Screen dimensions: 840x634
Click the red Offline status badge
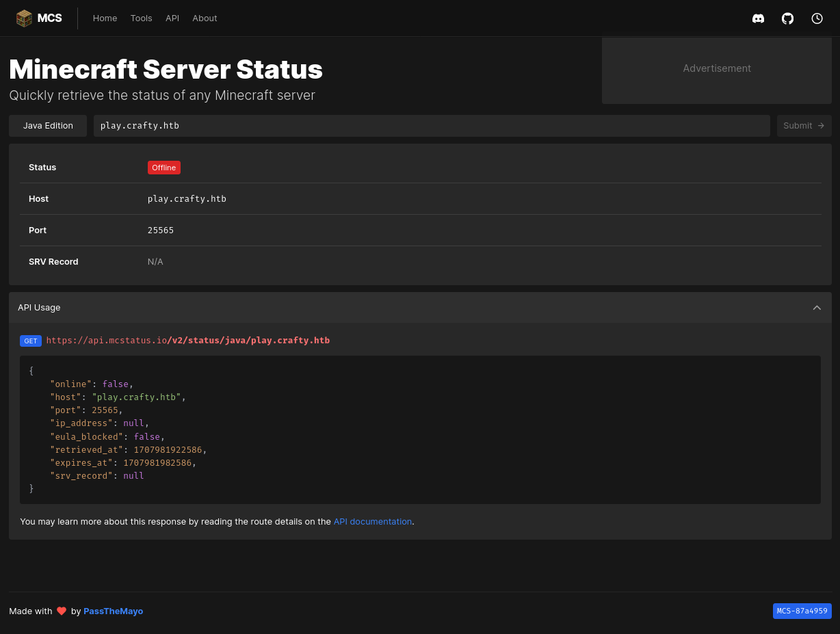click(x=164, y=168)
